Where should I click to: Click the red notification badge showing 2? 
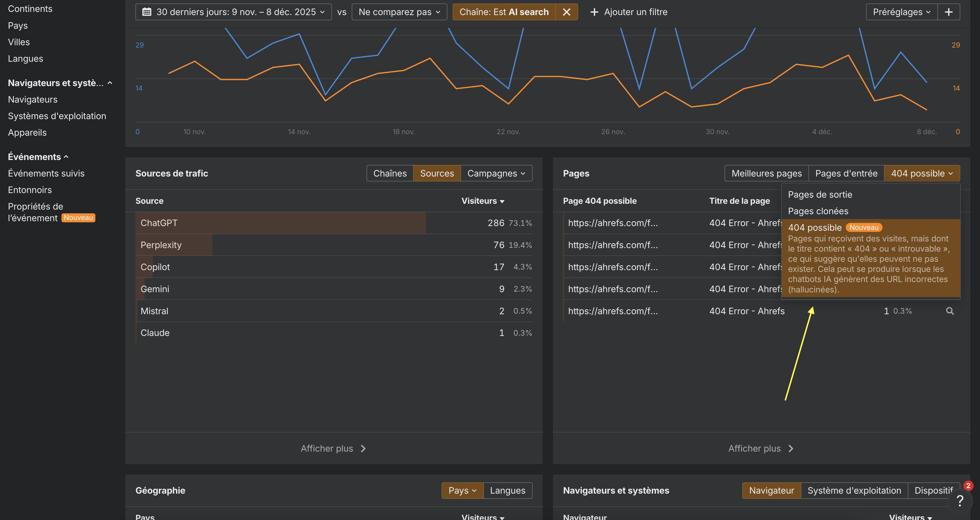coord(968,486)
